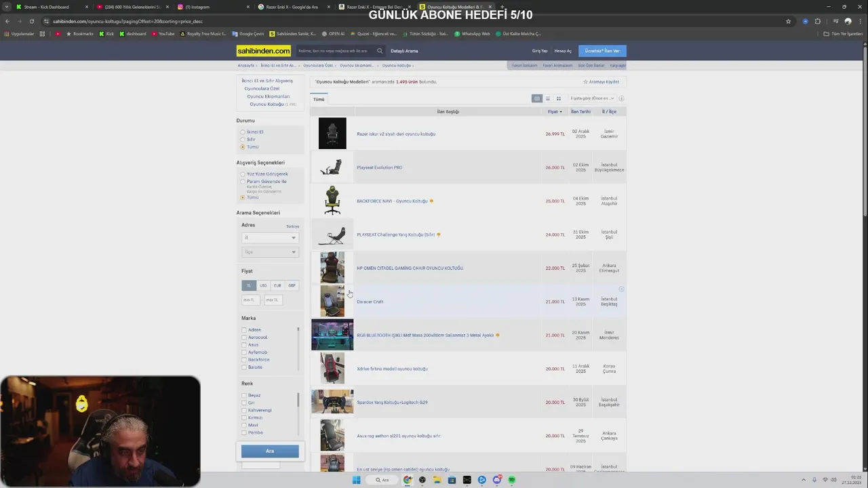
Task: Open the OPEN AI bookmark
Action: tap(334, 34)
